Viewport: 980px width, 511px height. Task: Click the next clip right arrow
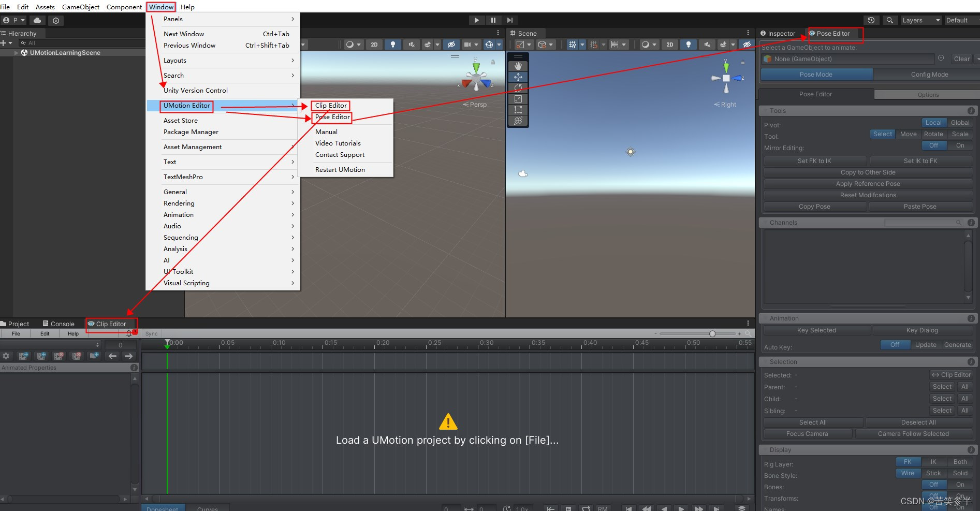tap(129, 356)
